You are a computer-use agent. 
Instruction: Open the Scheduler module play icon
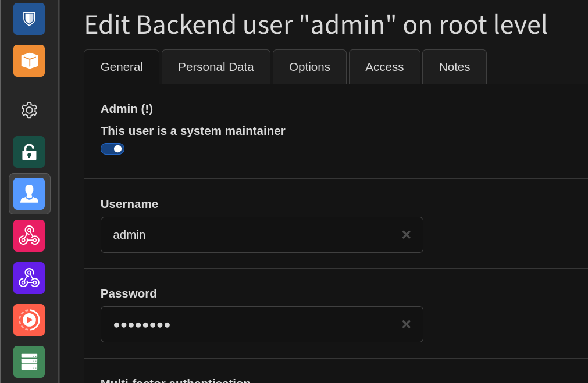(x=29, y=320)
